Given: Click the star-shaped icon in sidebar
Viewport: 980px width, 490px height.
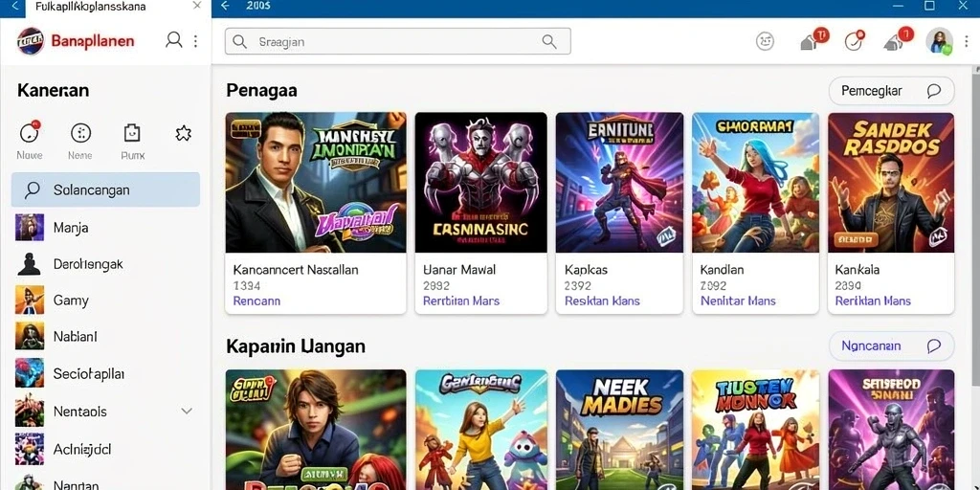Looking at the screenshot, I should click(x=183, y=132).
